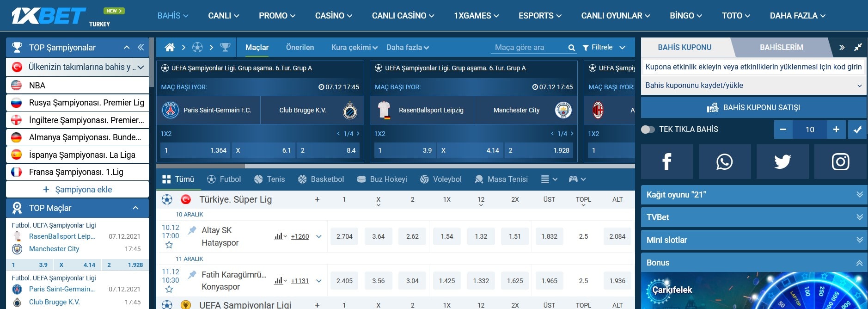Open +1260 more markets link

(300, 236)
